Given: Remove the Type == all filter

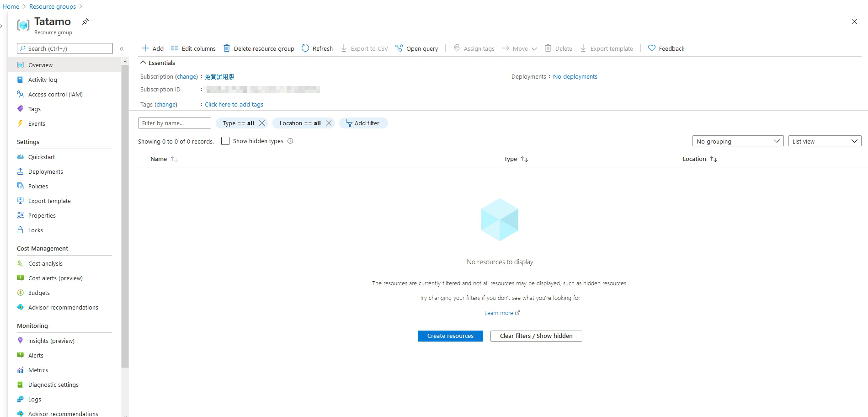Looking at the screenshot, I should pyautogui.click(x=262, y=123).
